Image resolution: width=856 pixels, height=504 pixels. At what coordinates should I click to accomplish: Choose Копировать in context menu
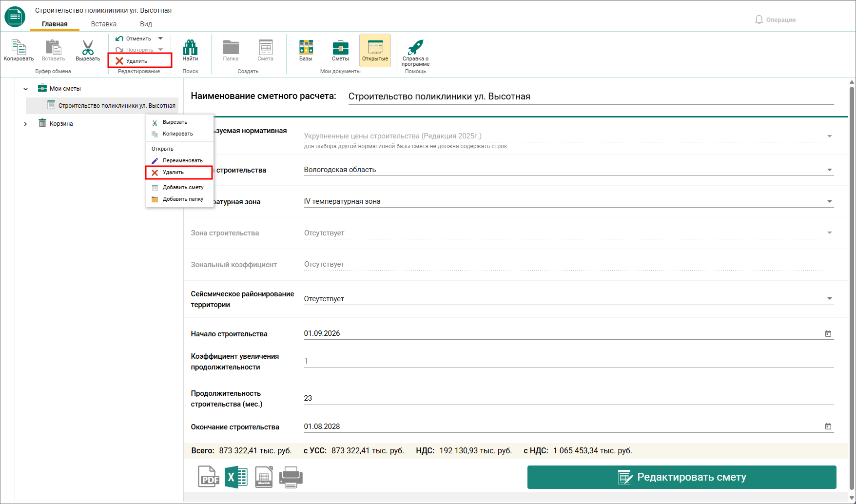point(179,134)
